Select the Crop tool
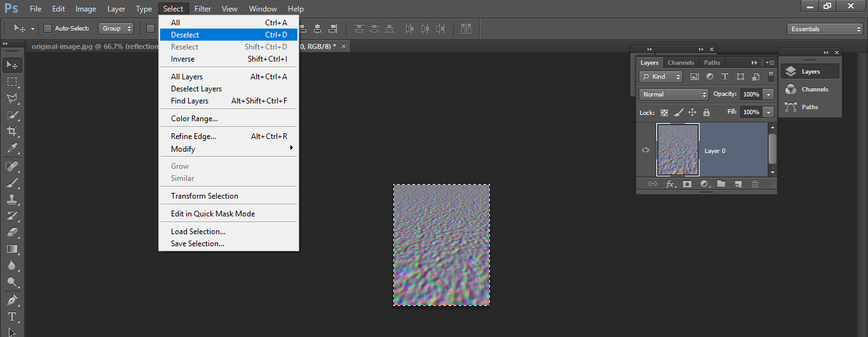This screenshot has height=337, width=868. (12, 131)
